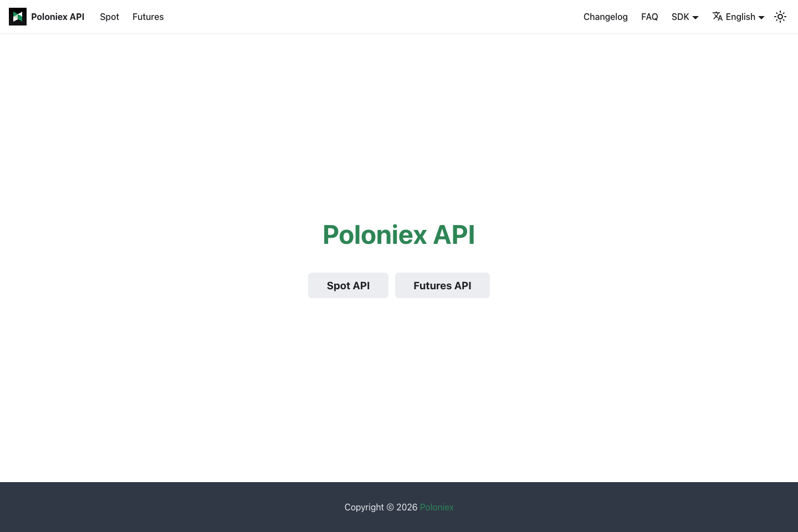798x532 pixels.
Task: Click the sun icon in the top-right corner
Action: [780, 17]
